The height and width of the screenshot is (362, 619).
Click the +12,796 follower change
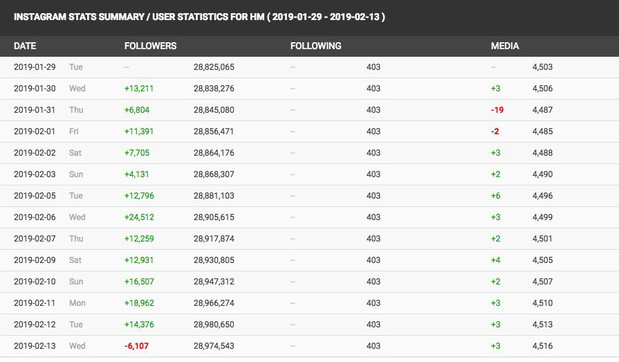pyautogui.click(x=139, y=196)
